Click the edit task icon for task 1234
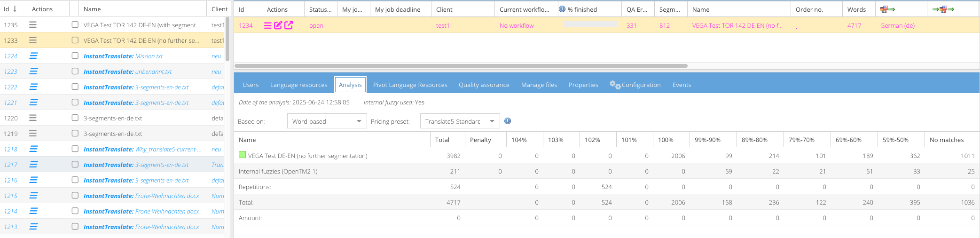This screenshot has height=238, width=980. (278, 25)
